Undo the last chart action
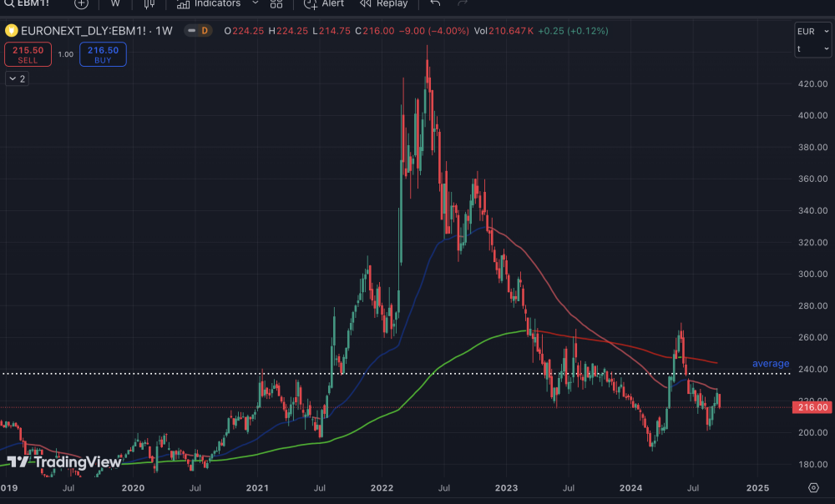The height and width of the screenshot is (504, 835). point(435,3)
